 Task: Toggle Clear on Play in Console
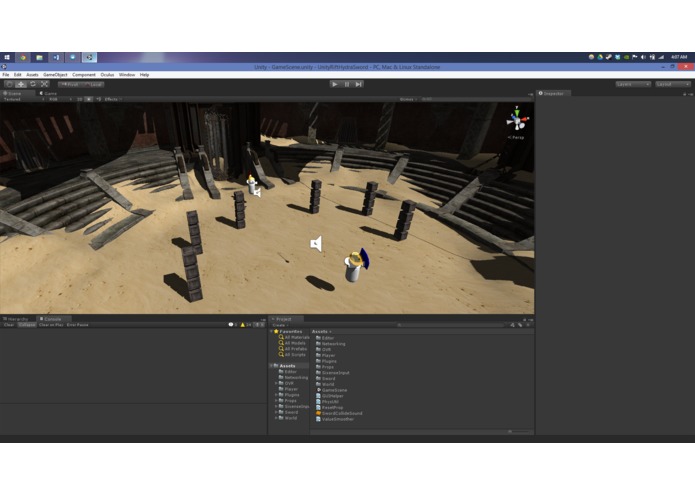coord(51,325)
